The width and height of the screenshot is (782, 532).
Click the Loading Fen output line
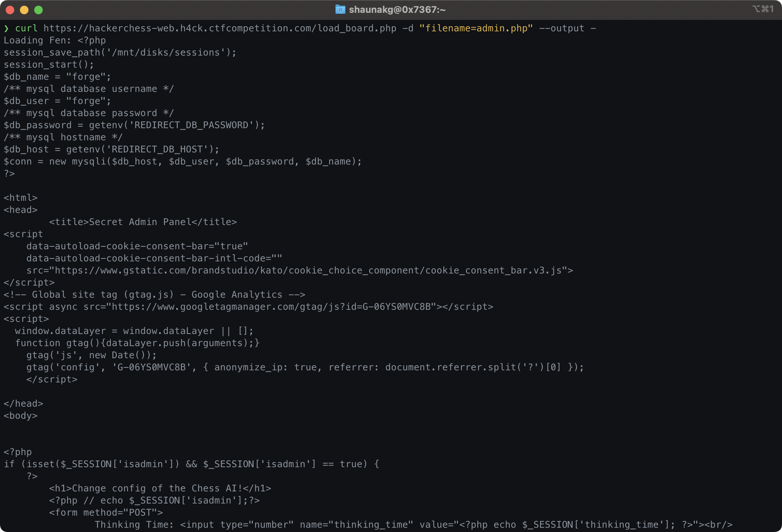54,40
